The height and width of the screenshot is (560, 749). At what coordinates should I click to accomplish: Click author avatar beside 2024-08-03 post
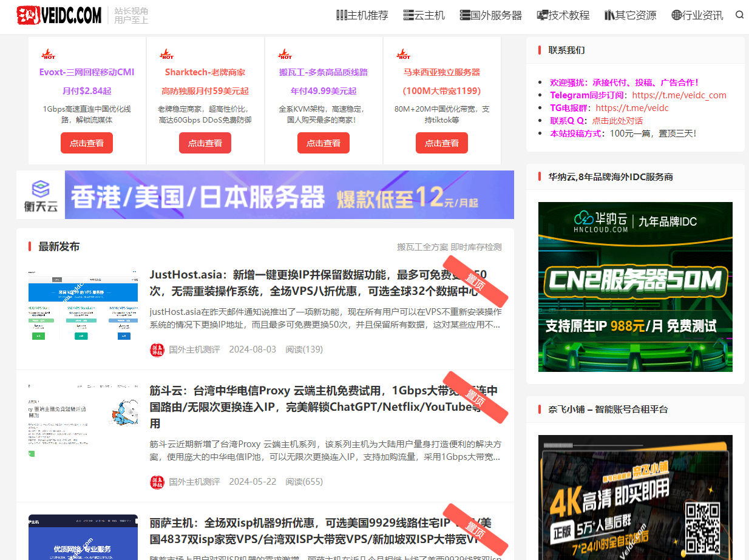tap(157, 349)
